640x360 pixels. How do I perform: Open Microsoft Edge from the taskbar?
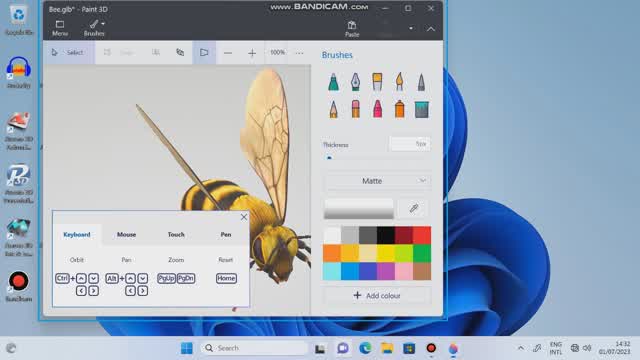click(x=365, y=348)
